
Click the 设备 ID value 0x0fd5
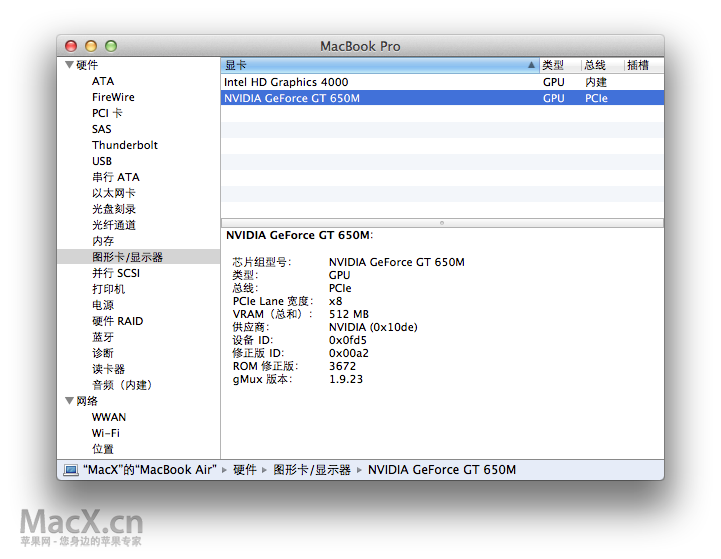point(348,341)
